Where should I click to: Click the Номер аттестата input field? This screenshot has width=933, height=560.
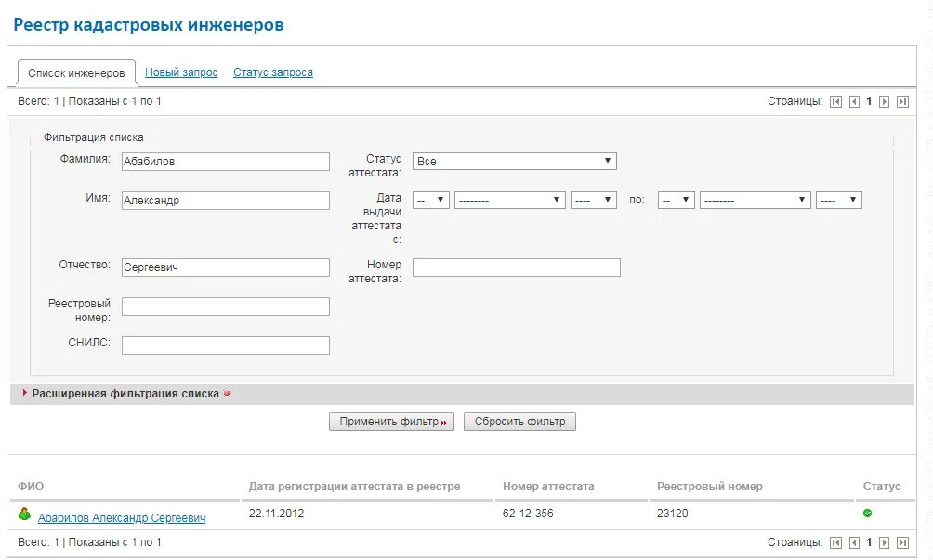coord(517,267)
